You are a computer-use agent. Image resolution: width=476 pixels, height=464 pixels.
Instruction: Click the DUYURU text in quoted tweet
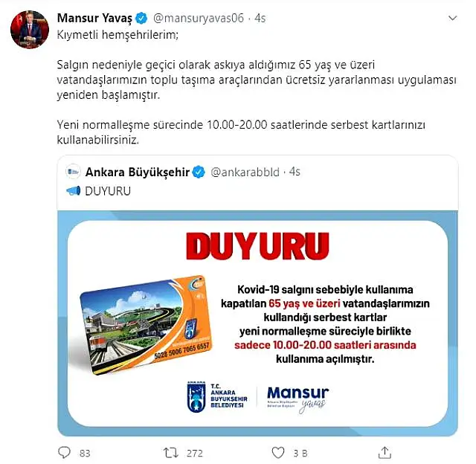tap(108, 191)
